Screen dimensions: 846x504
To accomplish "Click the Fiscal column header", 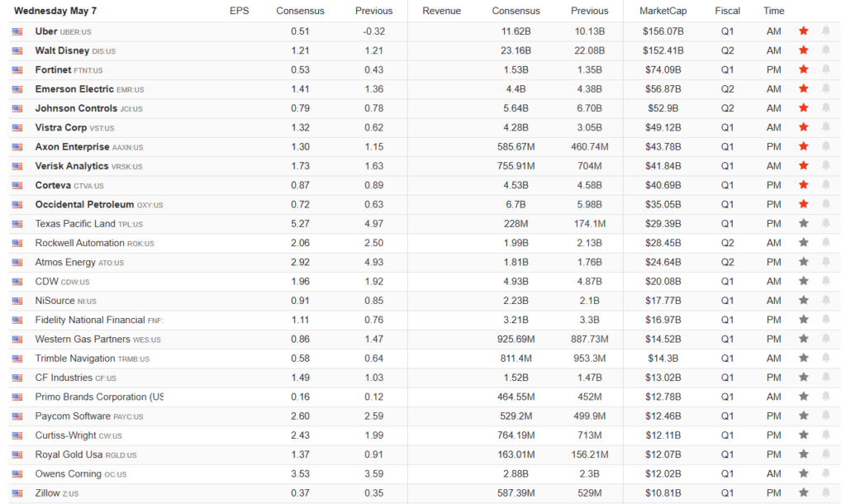I will point(727,11).
